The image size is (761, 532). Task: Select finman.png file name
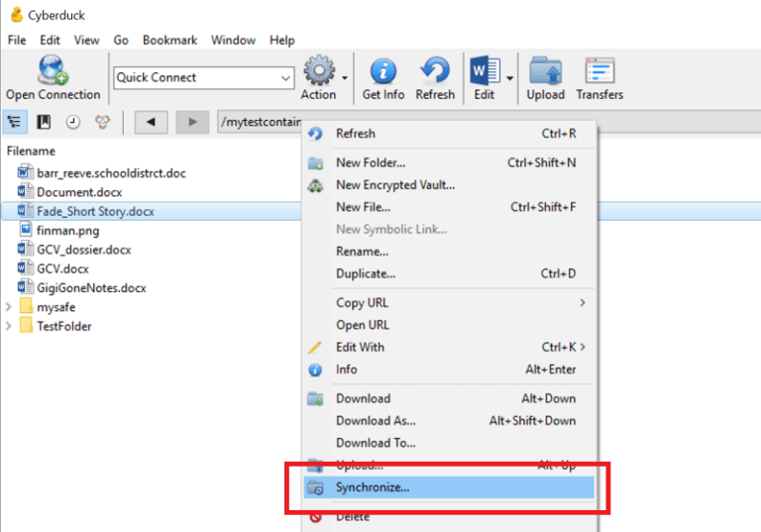(68, 230)
